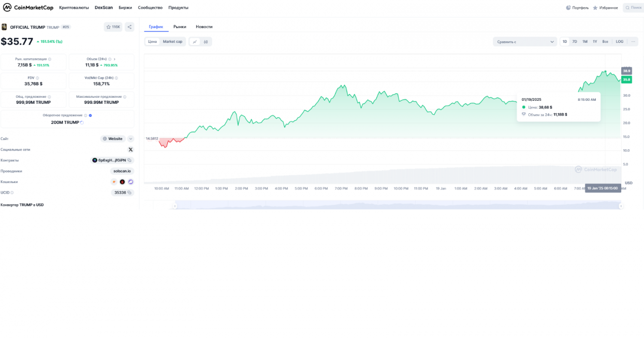Show info tooltip for Объем (24ч)
The image size is (644, 338).
(x=110, y=59)
